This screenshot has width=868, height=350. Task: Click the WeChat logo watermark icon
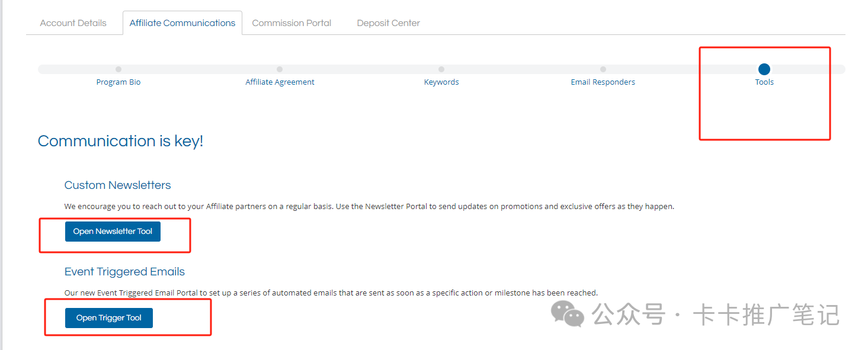pyautogui.click(x=567, y=313)
